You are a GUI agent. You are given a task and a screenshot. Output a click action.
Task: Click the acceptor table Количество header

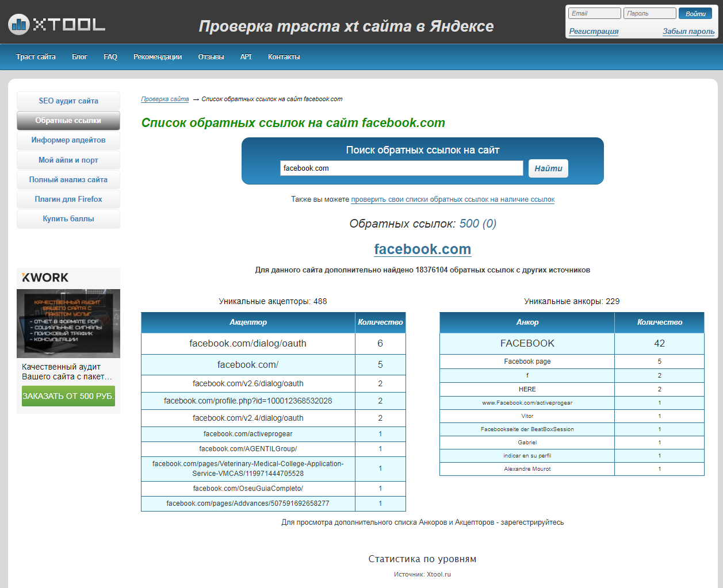(x=380, y=322)
